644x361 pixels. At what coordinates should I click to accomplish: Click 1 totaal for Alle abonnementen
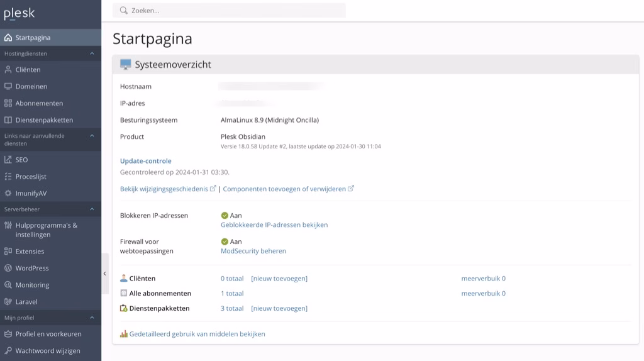coord(232,293)
